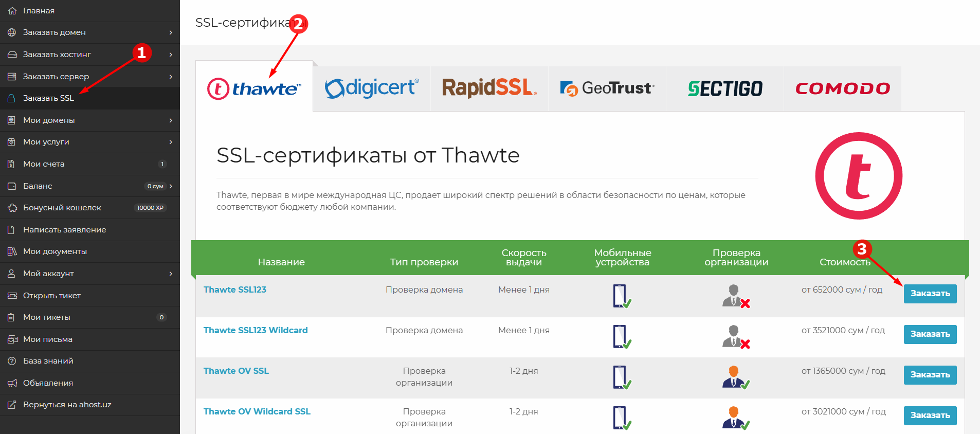980x434 pixels.
Task: Click the mobile device icon in Thawte OV Wildcard SSL row
Action: (622, 418)
